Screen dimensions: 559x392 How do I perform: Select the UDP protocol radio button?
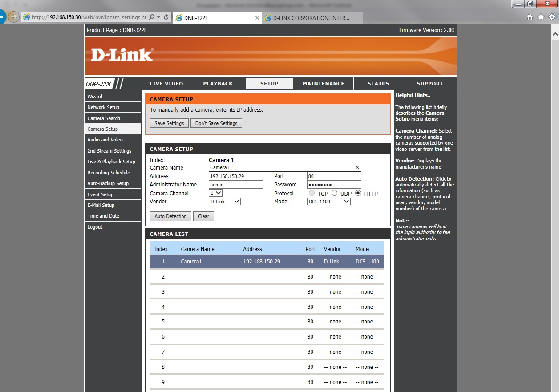click(x=334, y=194)
